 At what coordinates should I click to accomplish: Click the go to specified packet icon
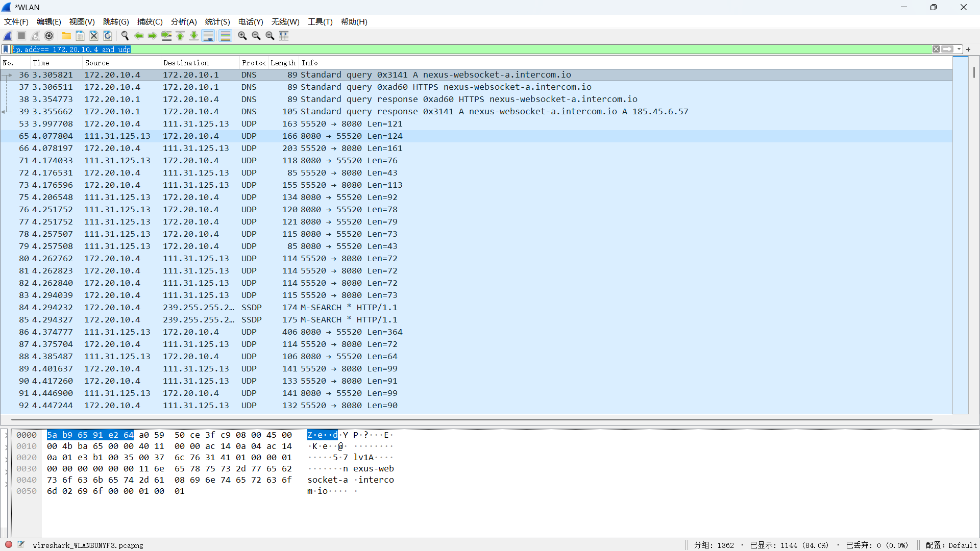pyautogui.click(x=166, y=36)
